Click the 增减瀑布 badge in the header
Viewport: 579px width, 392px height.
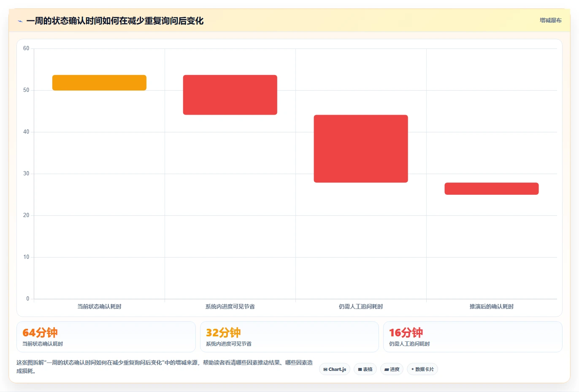click(x=550, y=20)
